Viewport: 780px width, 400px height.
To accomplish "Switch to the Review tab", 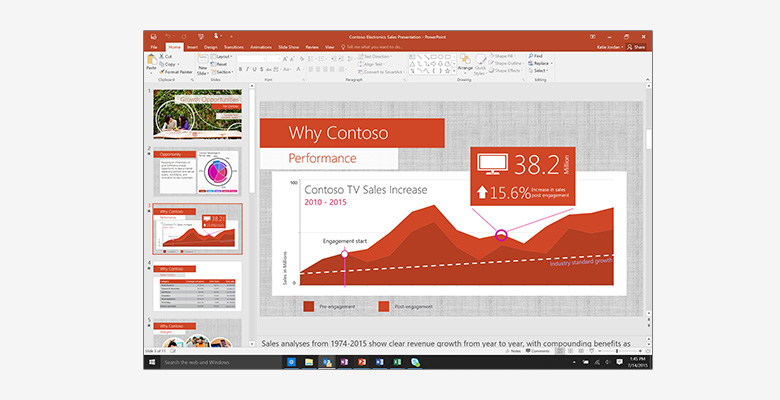I will (x=312, y=47).
